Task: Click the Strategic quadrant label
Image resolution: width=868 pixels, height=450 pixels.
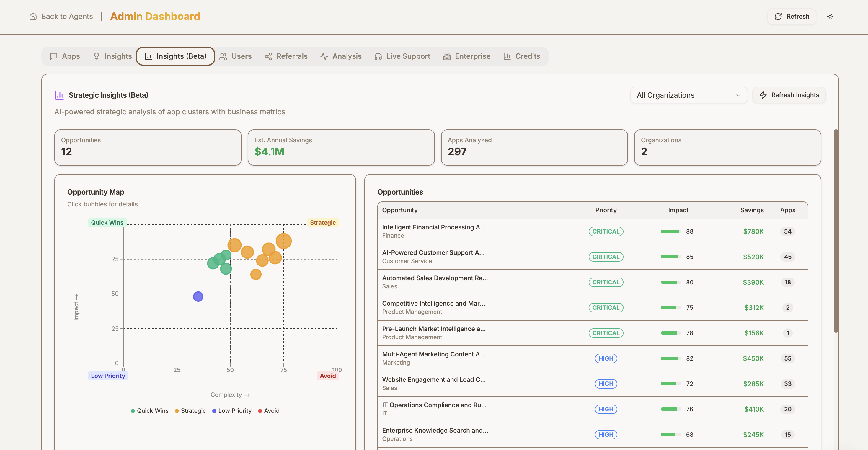Action: click(x=322, y=222)
